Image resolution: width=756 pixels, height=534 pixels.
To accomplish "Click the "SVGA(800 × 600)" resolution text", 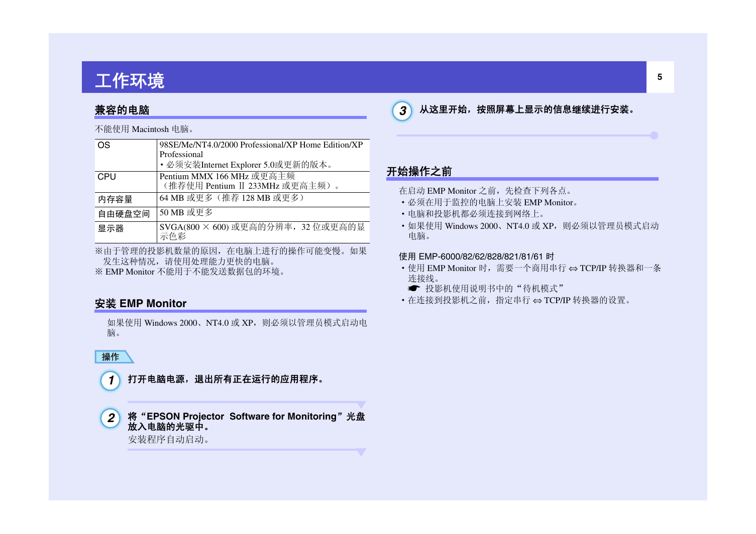I will [x=262, y=231].
